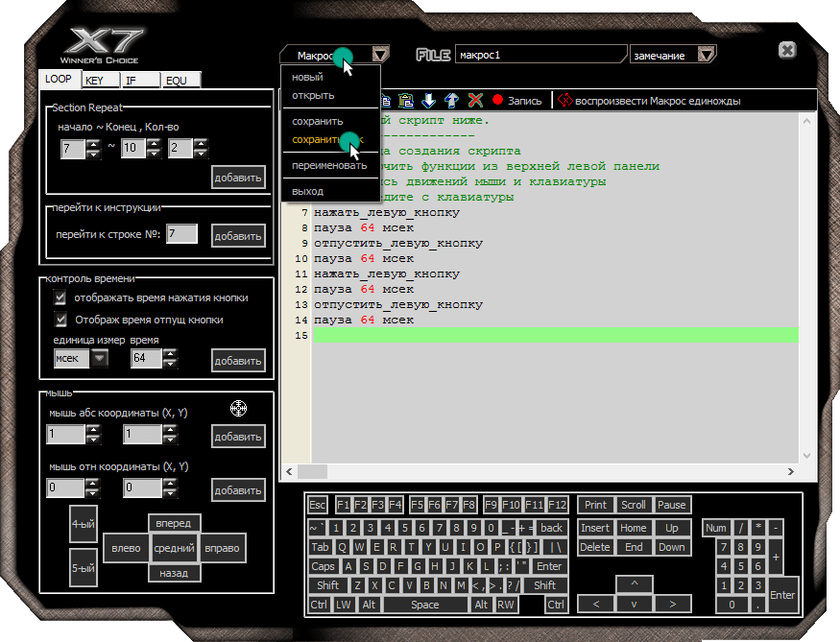Click the mouse crosshair coordinate picker icon
Screen dimensions: 840x642
[x=238, y=409]
